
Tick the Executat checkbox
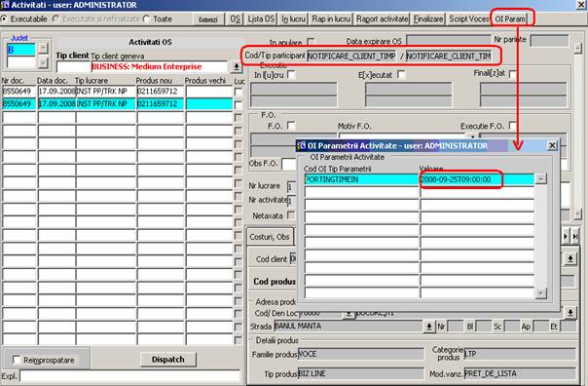pos(401,75)
